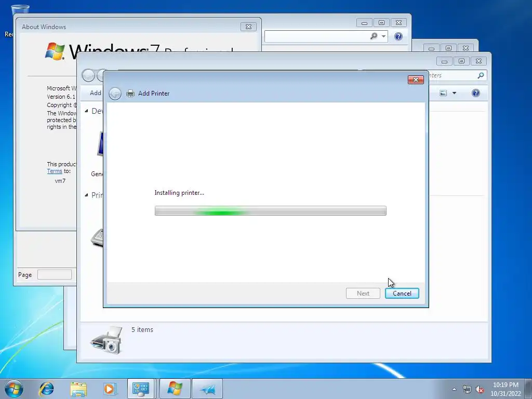Click the search magnifier in Devices and Printers
Image resolution: width=532 pixels, height=399 pixels.
481,75
